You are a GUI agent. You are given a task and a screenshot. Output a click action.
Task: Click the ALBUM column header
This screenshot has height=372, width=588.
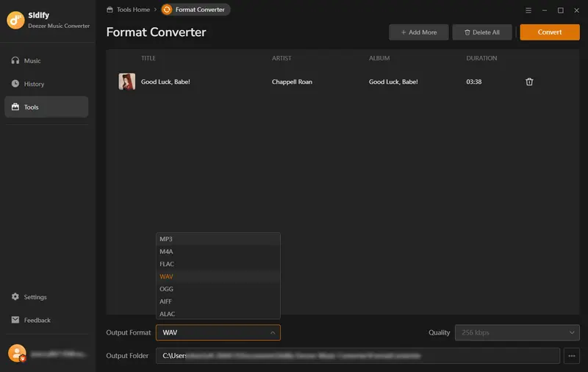point(379,58)
